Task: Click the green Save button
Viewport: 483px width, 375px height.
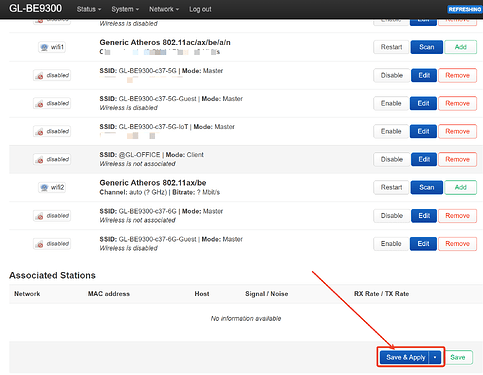Action: click(459, 357)
